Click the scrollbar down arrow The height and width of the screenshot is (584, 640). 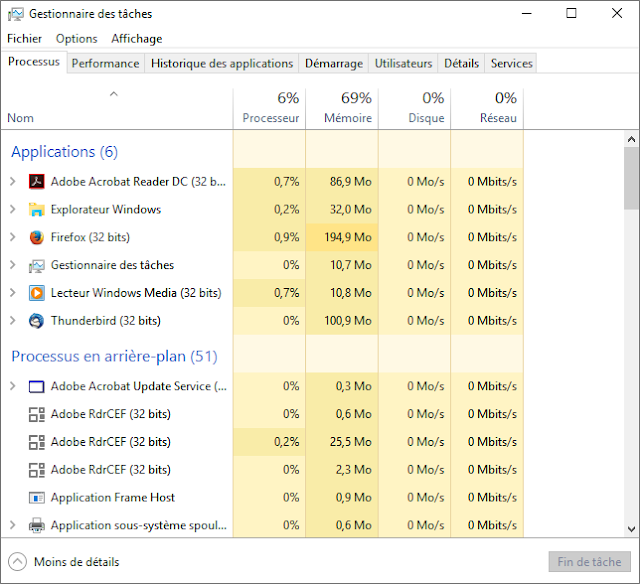point(631,529)
